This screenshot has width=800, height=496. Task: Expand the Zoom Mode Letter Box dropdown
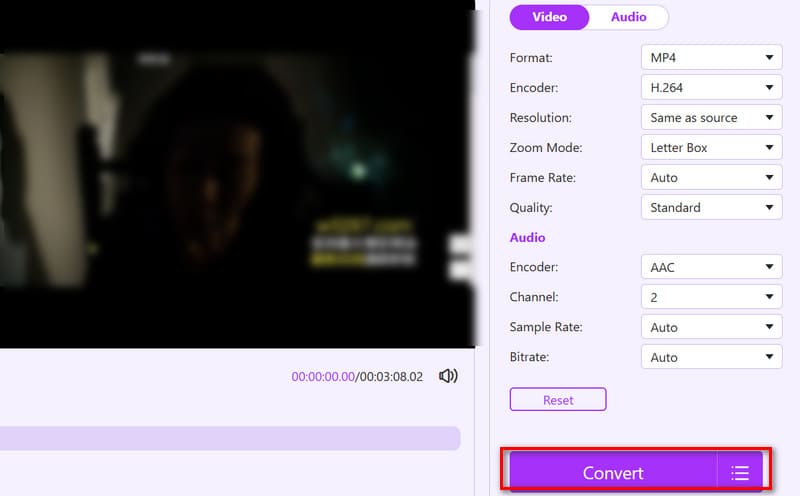(x=711, y=147)
